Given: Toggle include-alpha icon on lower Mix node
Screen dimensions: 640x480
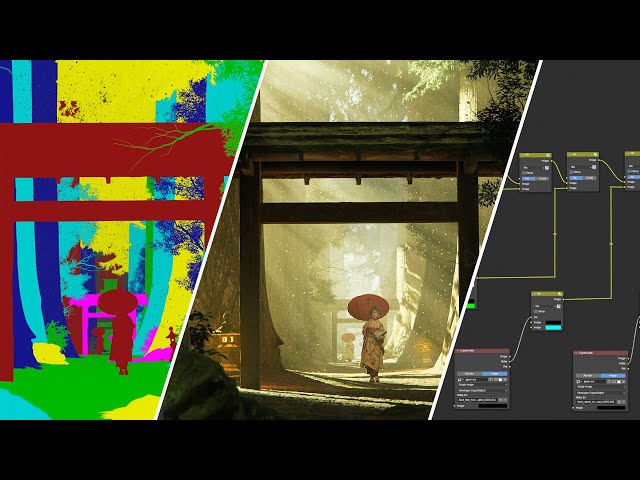Looking at the screenshot, I should [559, 306].
